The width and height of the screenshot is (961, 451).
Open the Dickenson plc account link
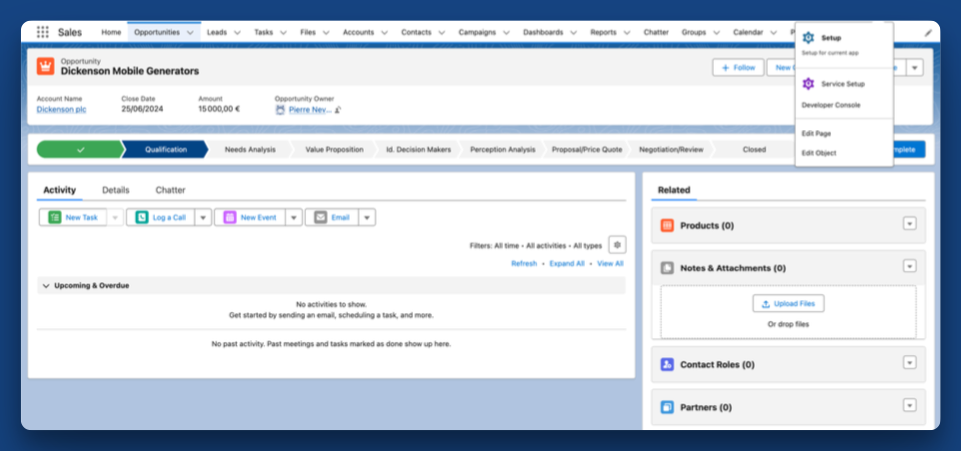click(x=61, y=110)
